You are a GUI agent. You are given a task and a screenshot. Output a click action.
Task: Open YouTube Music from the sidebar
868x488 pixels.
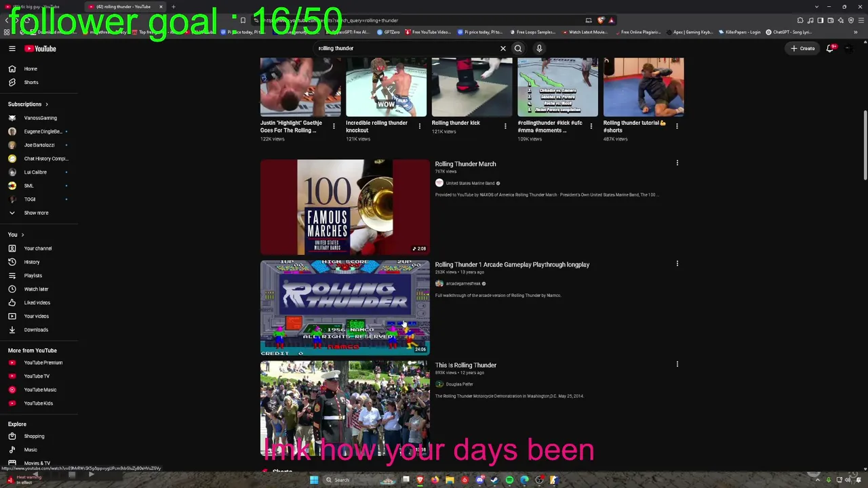point(39,390)
